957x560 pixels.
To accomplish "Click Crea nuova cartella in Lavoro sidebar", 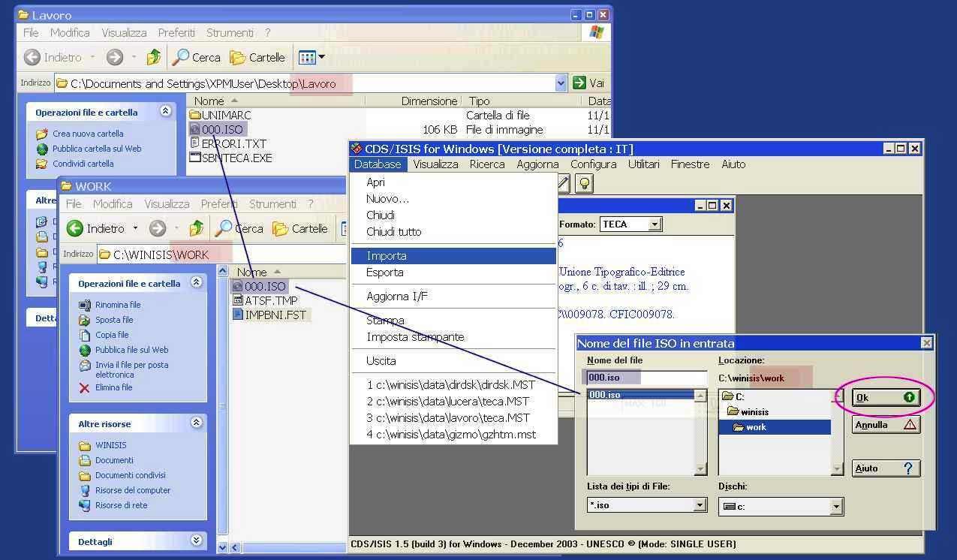I will 88,134.
